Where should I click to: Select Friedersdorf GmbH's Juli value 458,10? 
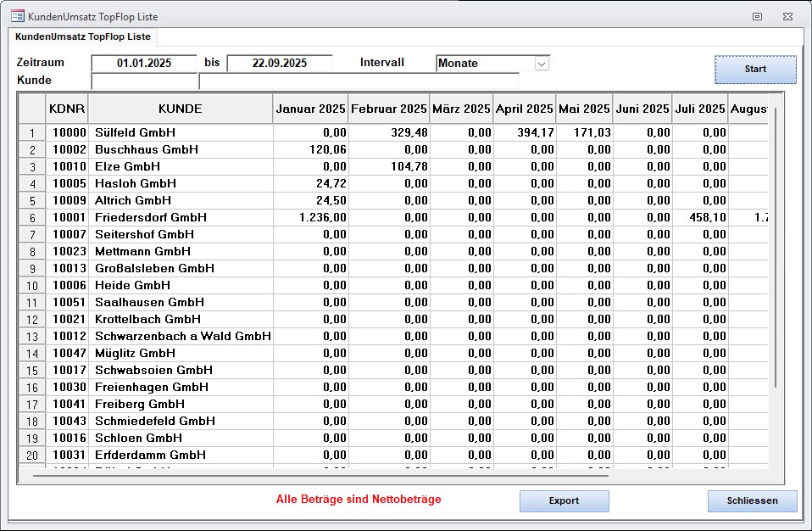pyautogui.click(x=699, y=218)
